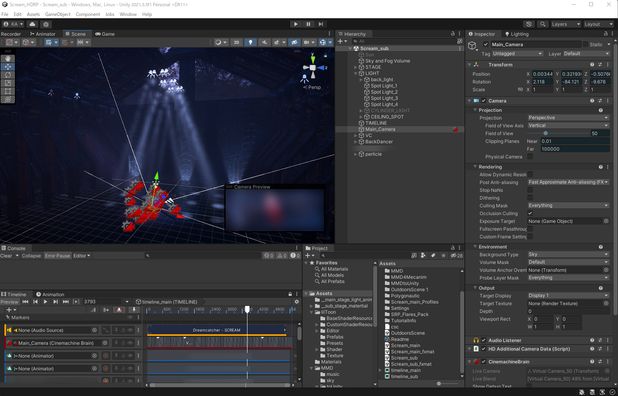The image size is (618, 396).
Task: Toggle the Stop NaNs checkbox
Action: tap(531, 190)
